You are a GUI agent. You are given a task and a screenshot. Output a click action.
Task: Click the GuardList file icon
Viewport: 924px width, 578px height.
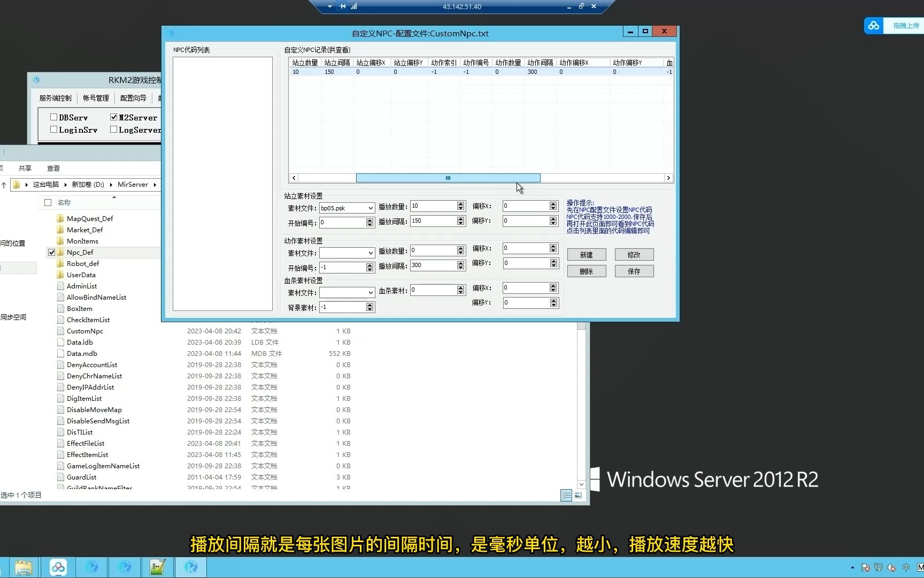click(x=60, y=477)
